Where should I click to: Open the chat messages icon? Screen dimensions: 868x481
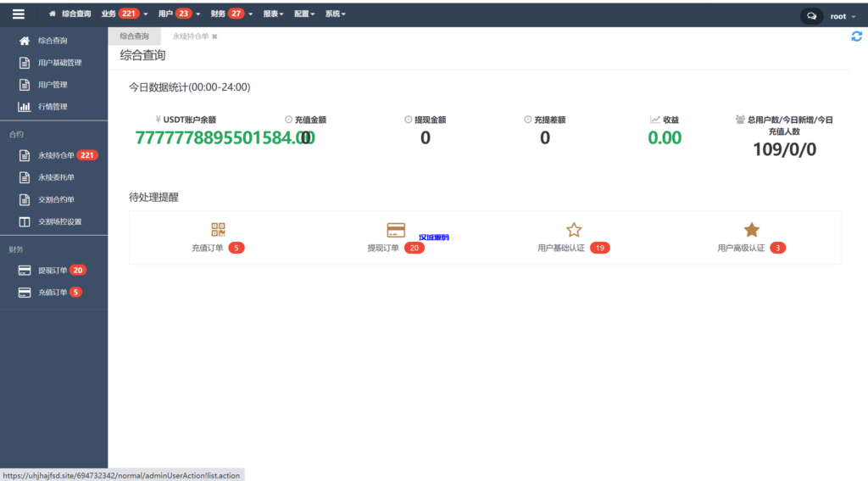(x=811, y=16)
